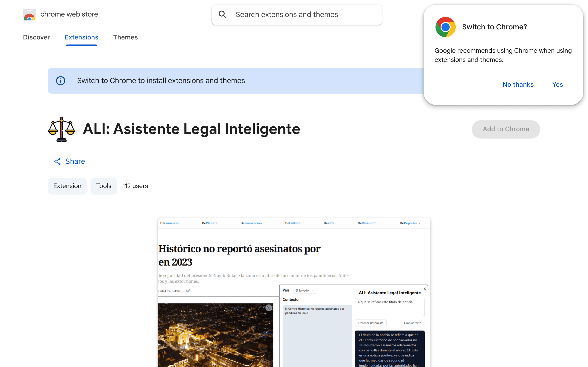Click the Add to Chrome button
This screenshot has height=367, width=588.
tap(506, 129)
